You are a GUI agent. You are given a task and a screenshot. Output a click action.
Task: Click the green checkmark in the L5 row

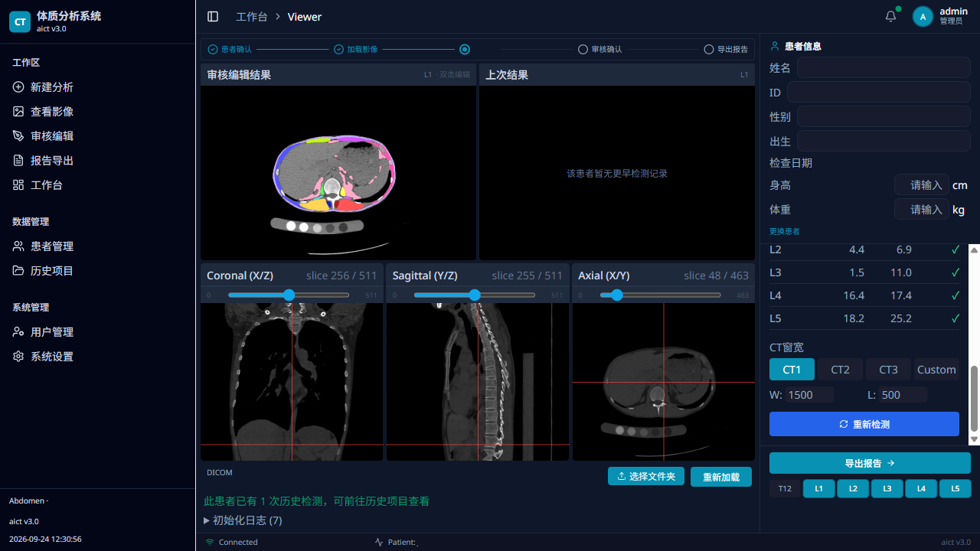[x=955, y=318]
